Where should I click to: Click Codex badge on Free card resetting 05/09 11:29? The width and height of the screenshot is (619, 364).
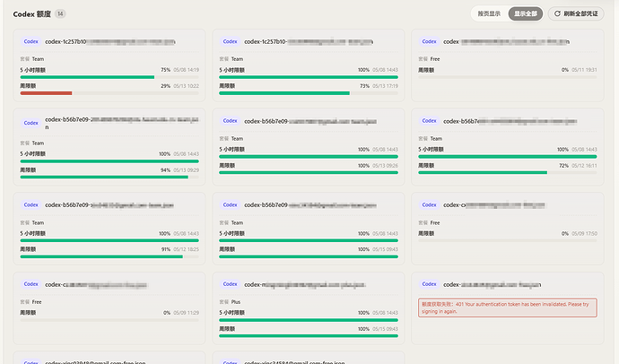pos(31,284)
